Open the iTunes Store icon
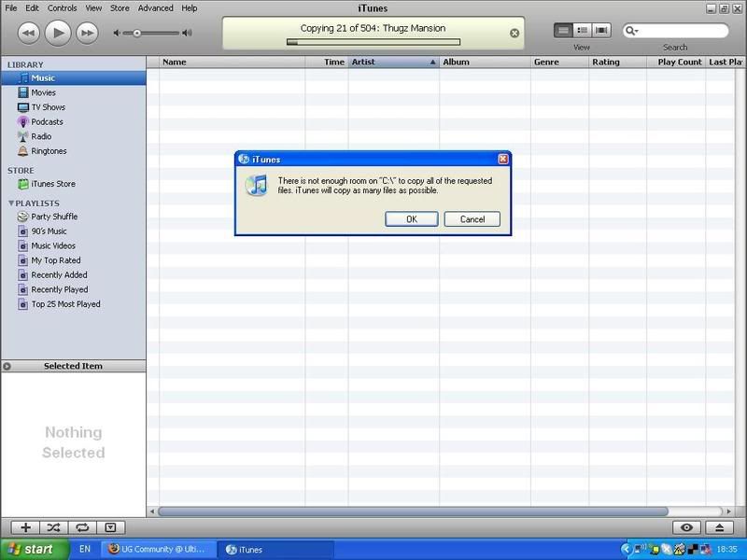The width and height of the screenshot is (747, 560). pyautogui.click(x=22, y=184)
